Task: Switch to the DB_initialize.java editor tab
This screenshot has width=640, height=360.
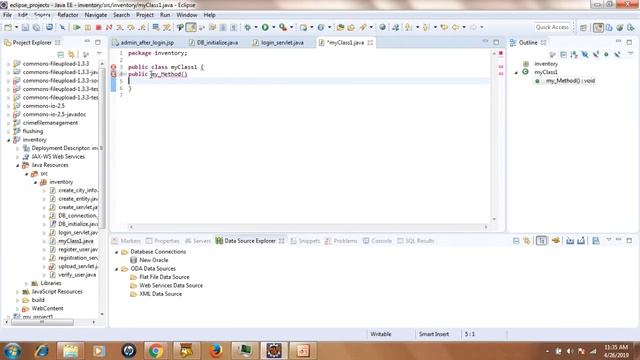Action: click(213, 42)
